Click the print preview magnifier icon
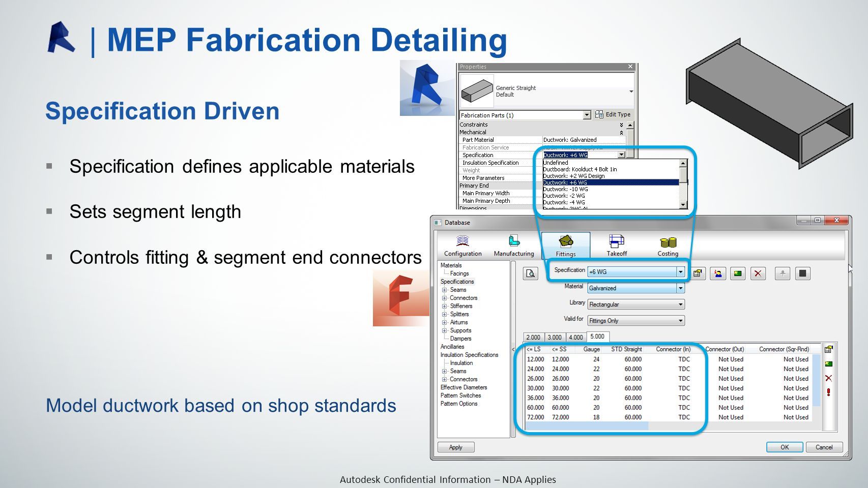868x488 pixels. (531, 273)
